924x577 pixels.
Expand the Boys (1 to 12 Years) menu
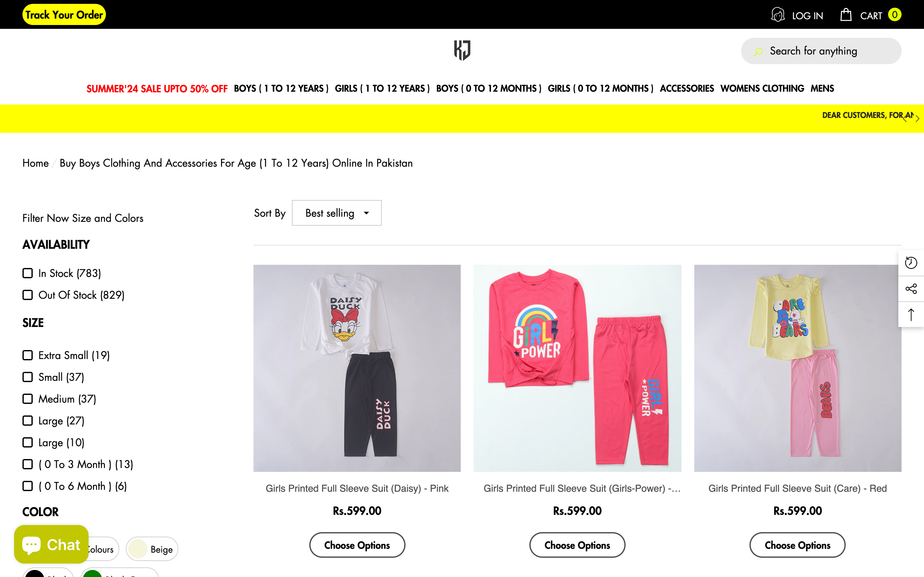(x=281, y=88)
